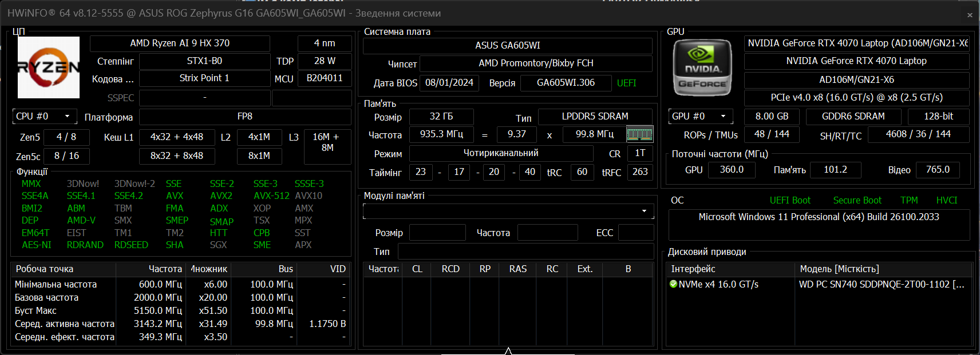Select the Буст Макс operating point row
Image resolution: width=980 pixels, height=355 pixels.
tap(180, 311)
